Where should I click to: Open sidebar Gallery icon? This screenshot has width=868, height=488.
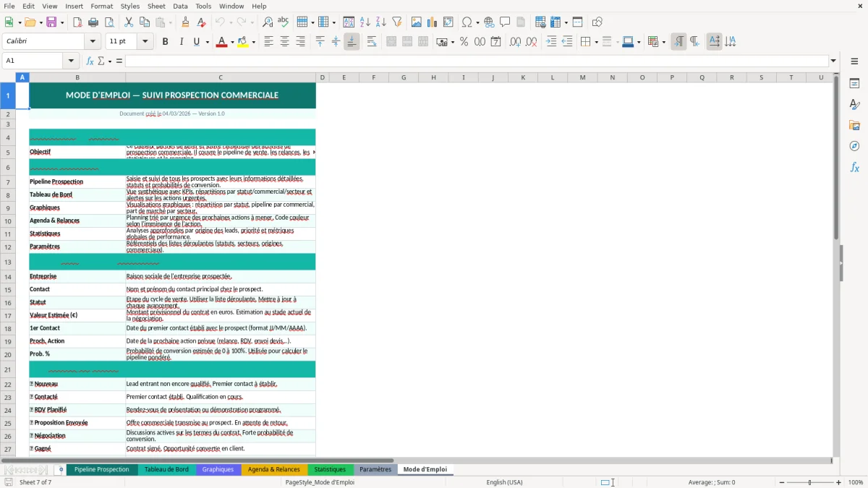click(854, 125)
